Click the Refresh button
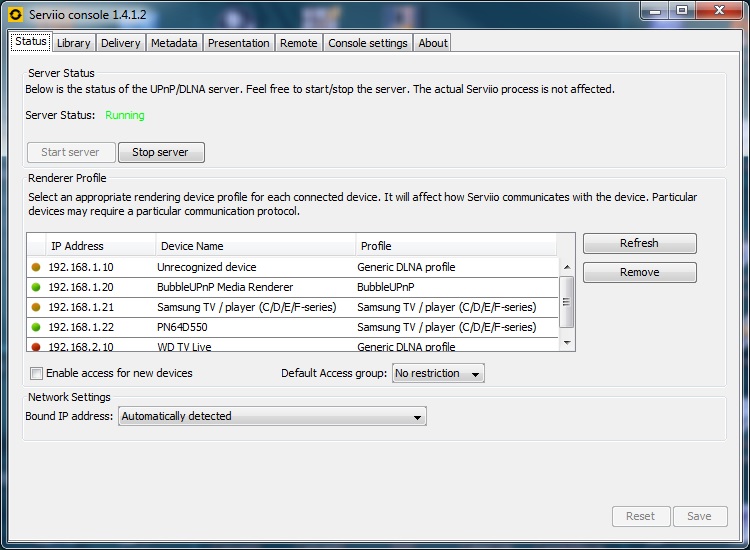This screenshot has height=550, width=750. 639,243
